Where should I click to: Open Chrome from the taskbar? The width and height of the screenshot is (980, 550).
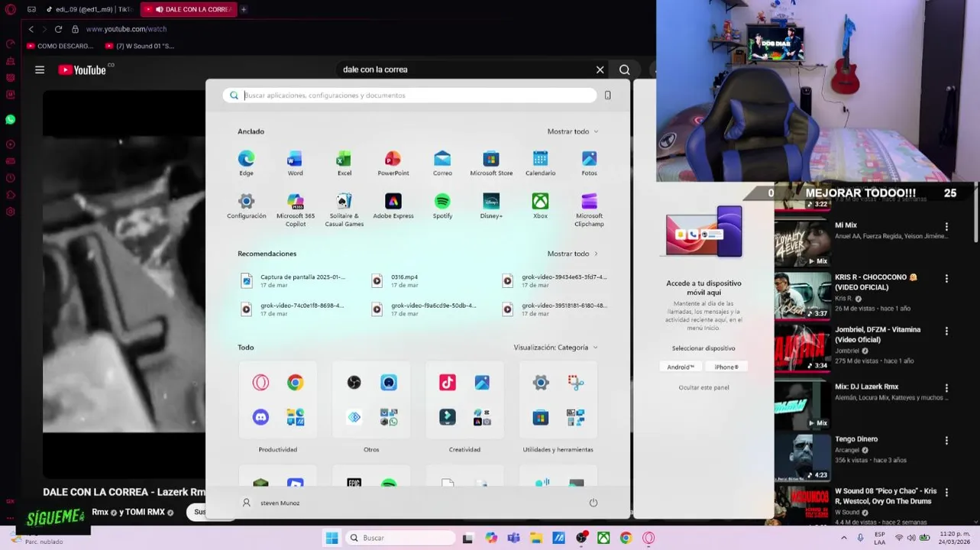626,538
